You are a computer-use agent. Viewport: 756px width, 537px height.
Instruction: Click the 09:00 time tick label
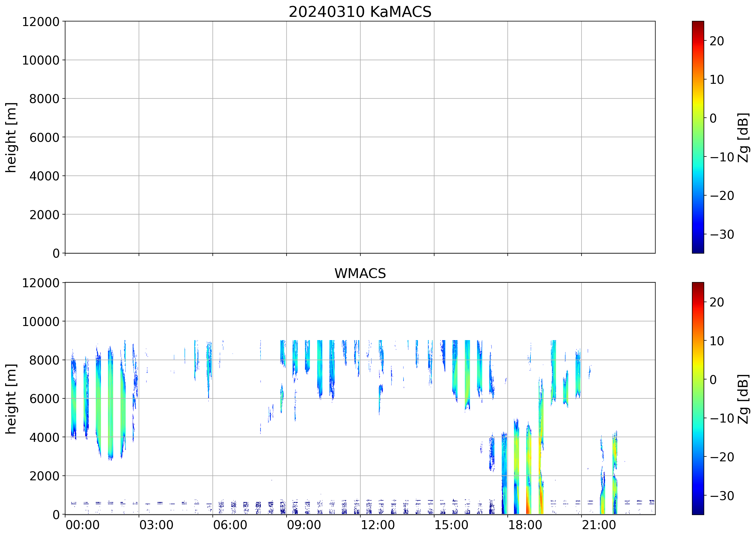304,525
